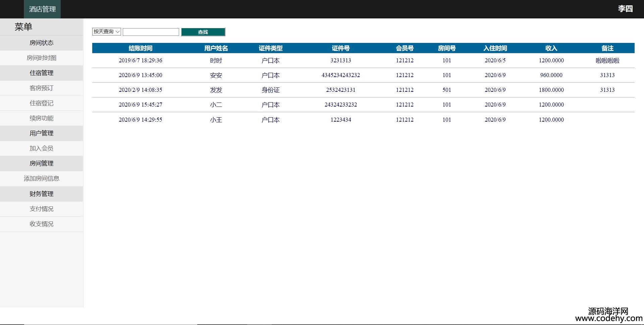This screenshot has height=325, width=644.
Task: Click ID number 1223434
Action: tap(341, 120)
